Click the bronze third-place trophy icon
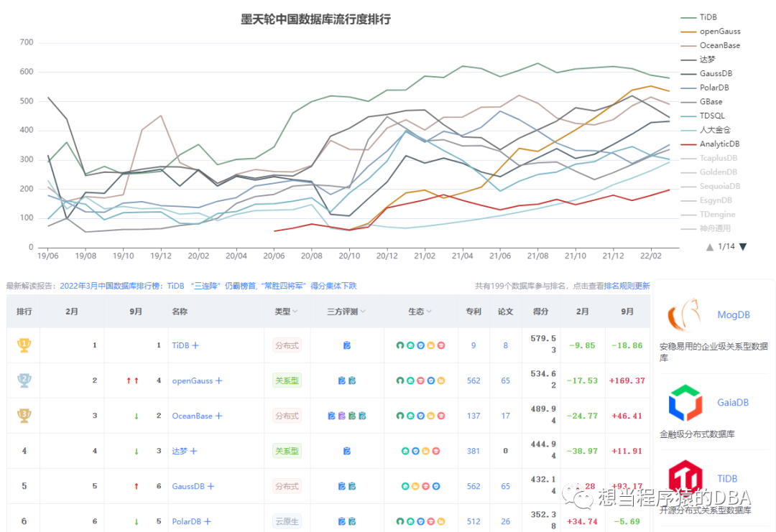Viewport: 776px width, 532px height. click(24, 415)
